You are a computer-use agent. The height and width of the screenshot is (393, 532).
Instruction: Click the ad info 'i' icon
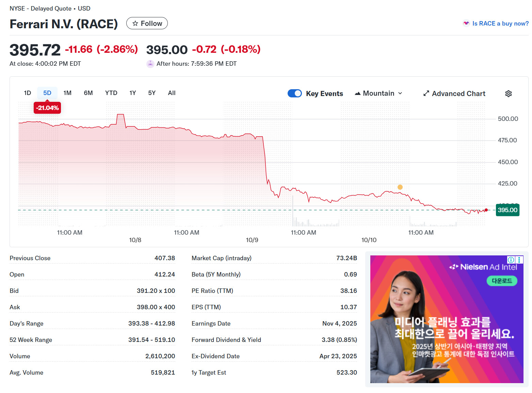click(511, 260)
